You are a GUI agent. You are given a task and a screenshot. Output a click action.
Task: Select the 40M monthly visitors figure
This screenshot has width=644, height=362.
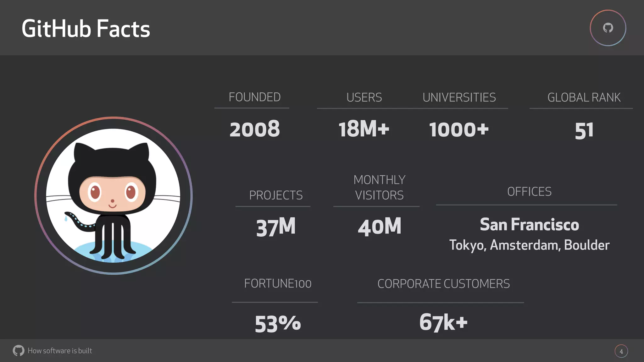[x=380, y=227]
